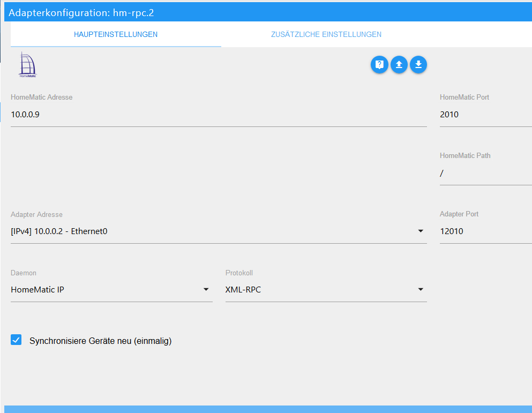Select the HomeMatic Path field
The height and width of the screenshot is (413, 532).
click(x=486, y=173)
